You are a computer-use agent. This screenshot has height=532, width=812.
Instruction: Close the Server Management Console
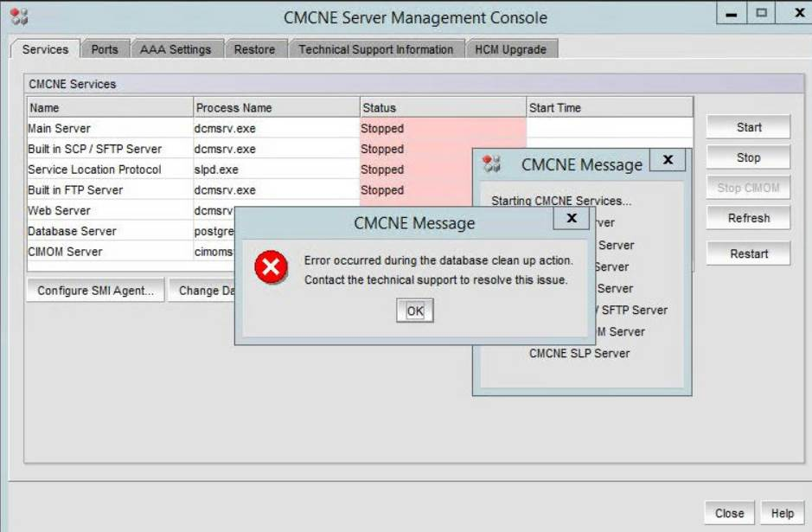(x=730, y=511)
